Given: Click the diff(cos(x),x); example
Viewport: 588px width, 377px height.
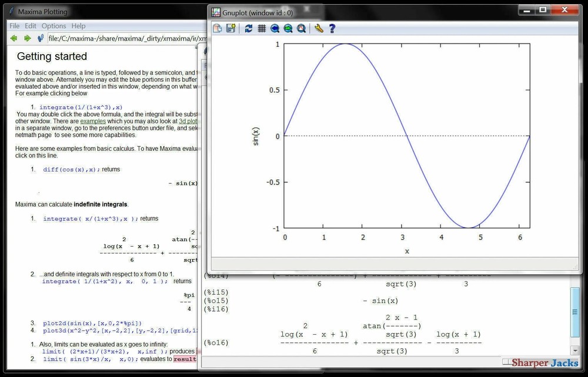Looking at the screenshot, I should [72, 169].
